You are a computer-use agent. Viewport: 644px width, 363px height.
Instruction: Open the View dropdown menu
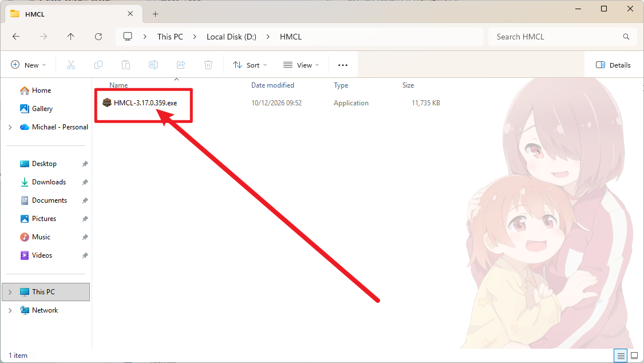(301, 65)
